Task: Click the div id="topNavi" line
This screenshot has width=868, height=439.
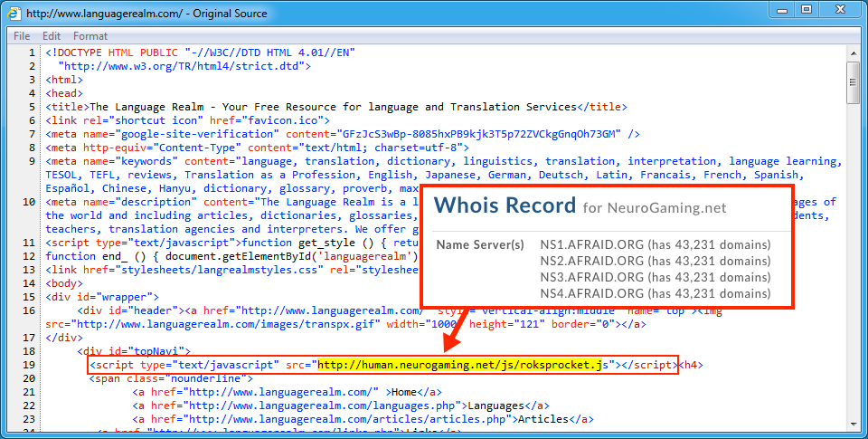Action: (134, 351)
